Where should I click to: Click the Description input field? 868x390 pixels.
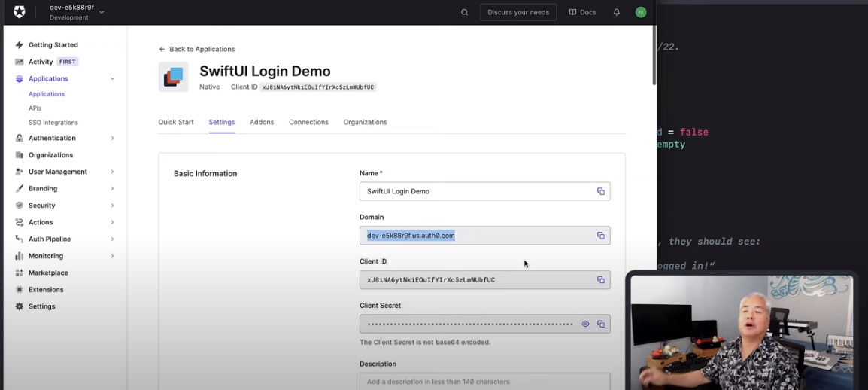click(485, 381)
